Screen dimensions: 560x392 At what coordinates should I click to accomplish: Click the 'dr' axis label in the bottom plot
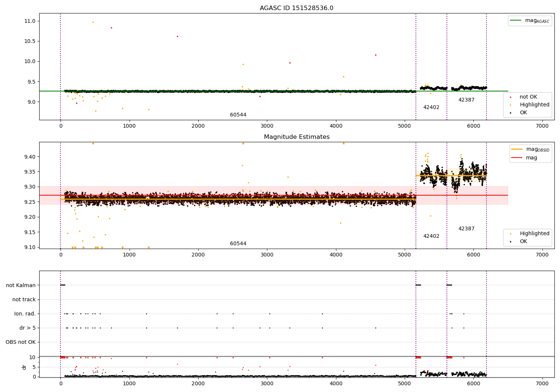point(24,367)
